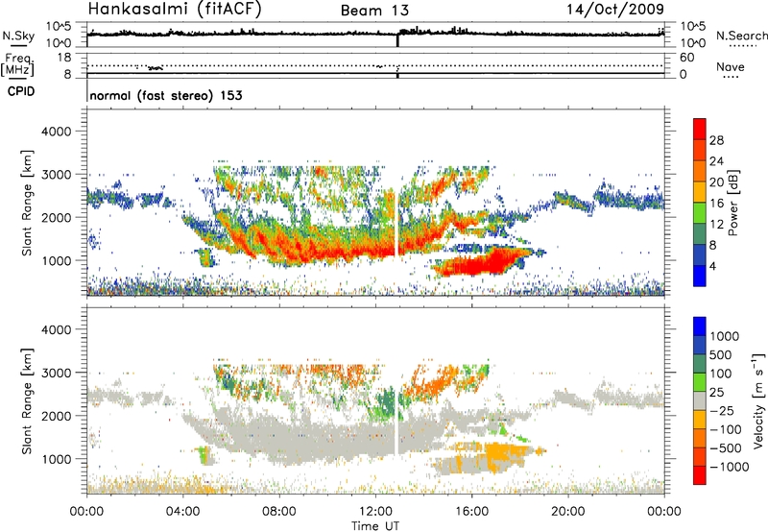The height and width of the screenshot is (532, 768).
Task: Click the white data gap near 13:00 in power panel
Action: point(396,223)
